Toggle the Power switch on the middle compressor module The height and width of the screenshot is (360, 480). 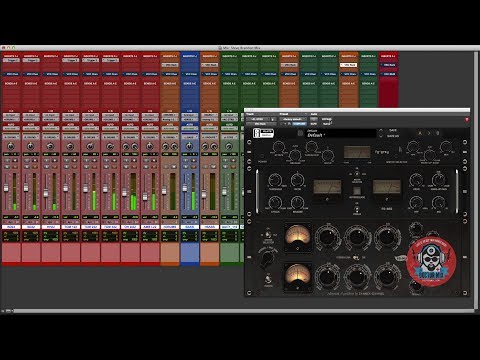coord(357,210)
